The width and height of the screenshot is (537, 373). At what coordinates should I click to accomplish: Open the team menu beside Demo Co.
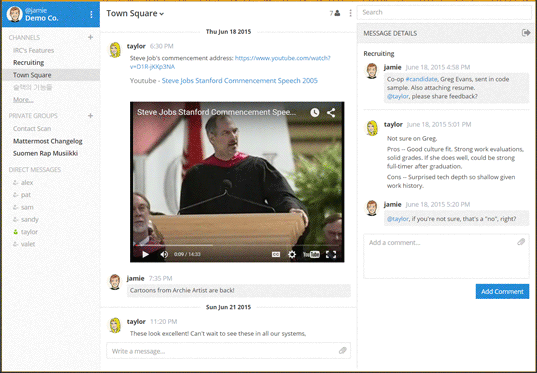[x=91, y=14]
